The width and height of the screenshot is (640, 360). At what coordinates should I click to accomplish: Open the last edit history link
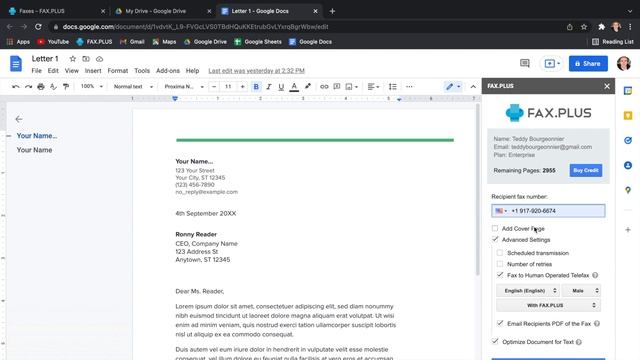256,71
